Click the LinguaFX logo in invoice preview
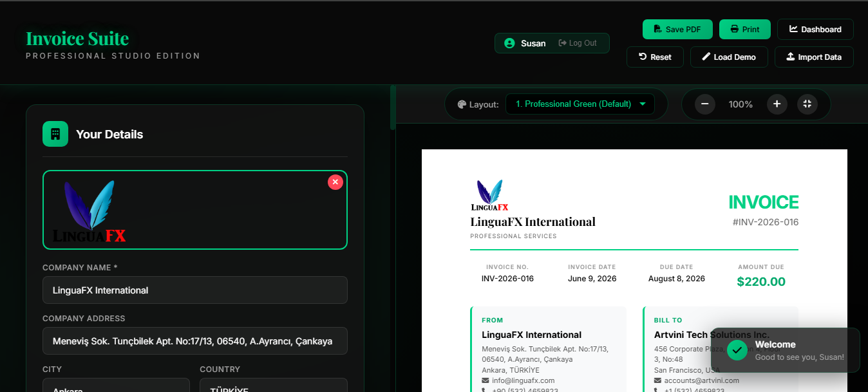This screenshot has height=392, width=868. (x=490, y=196)
